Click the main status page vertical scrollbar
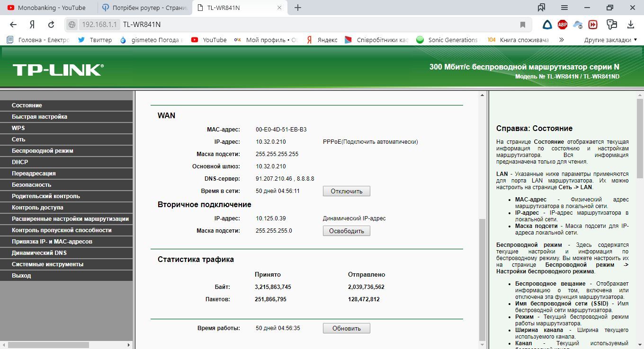 pyautogui.click(x=483, y=279)
